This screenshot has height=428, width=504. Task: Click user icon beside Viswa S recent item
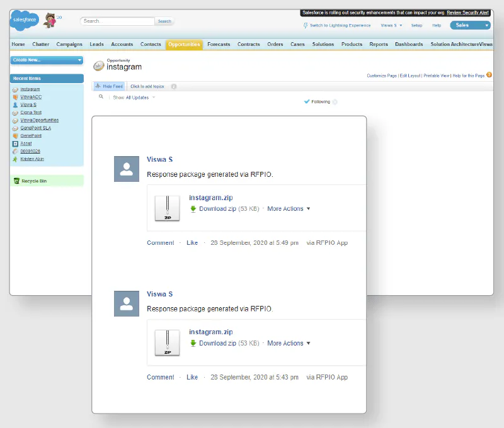coord(15,105)
